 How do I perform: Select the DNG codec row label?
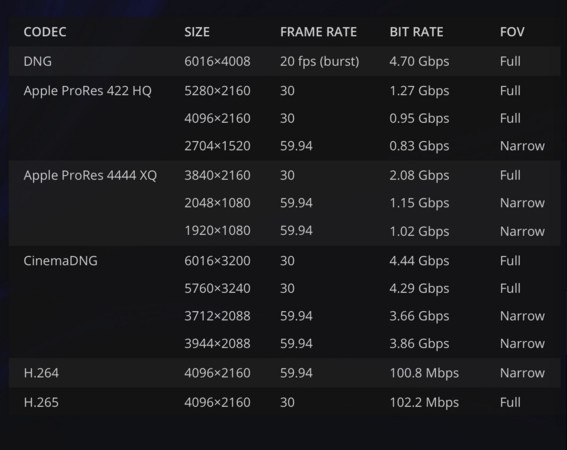click(x=38, y=61)
